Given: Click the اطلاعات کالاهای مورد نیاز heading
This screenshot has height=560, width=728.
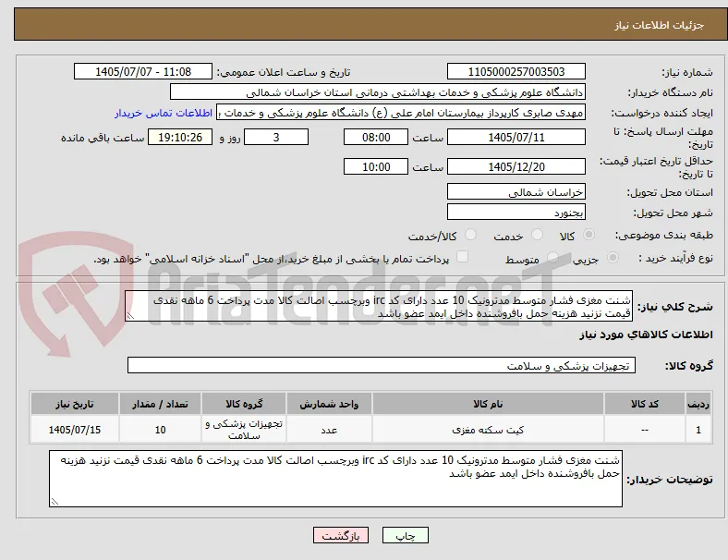Looking at the screenshot, I should pos(646,335).
